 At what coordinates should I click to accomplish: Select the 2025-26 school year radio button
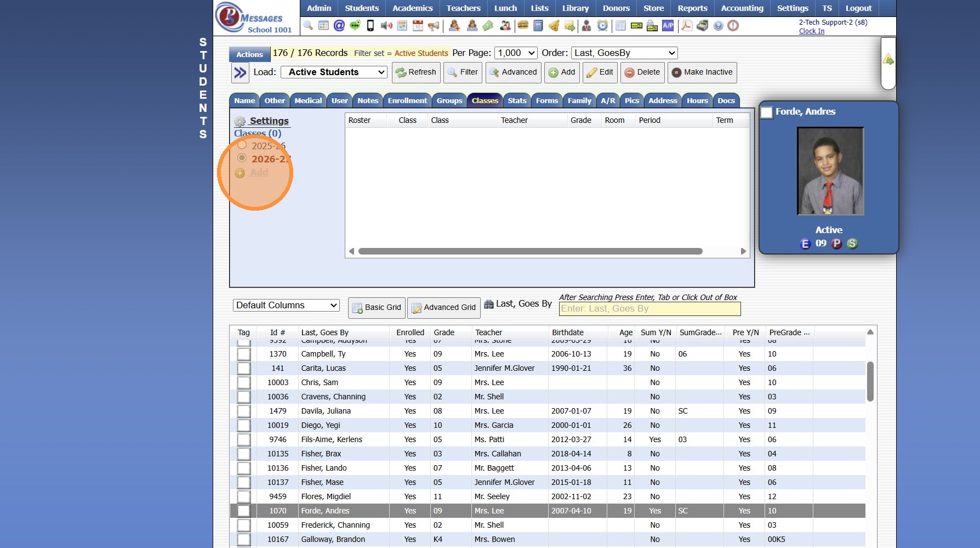[242, 145]
